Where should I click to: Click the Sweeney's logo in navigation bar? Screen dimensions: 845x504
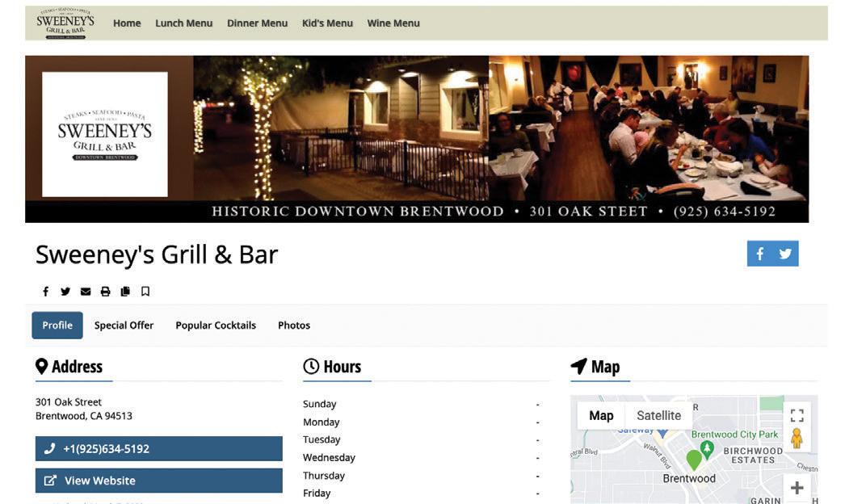click(x=65, y=23)
